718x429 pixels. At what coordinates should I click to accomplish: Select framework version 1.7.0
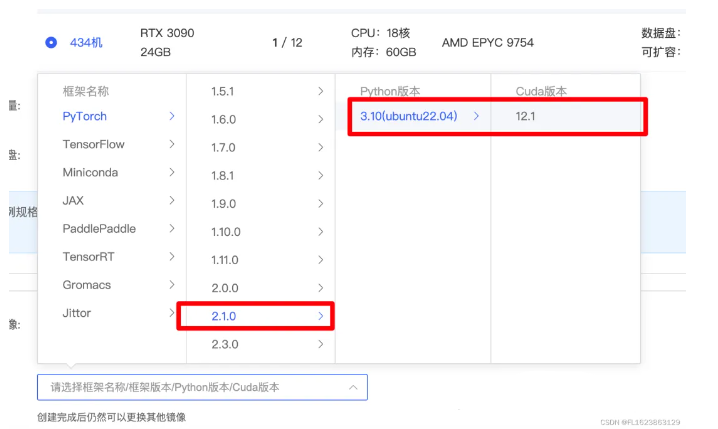(x=223, y=147)
